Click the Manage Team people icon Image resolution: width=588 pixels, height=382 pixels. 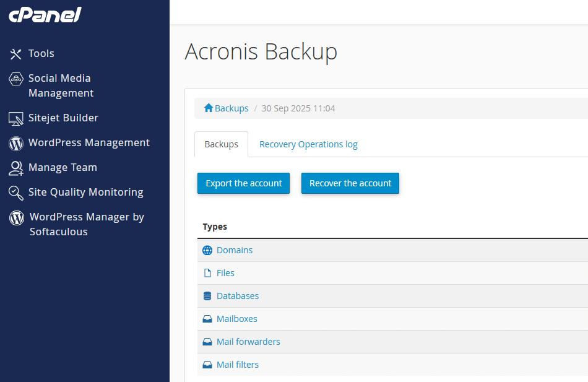(16, 167)
